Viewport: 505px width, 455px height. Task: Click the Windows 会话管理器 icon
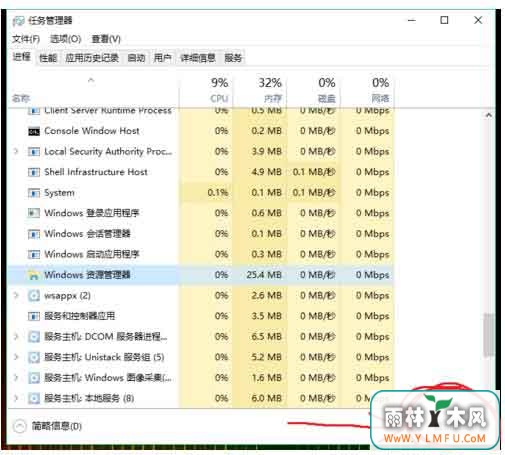click(34, 234)
